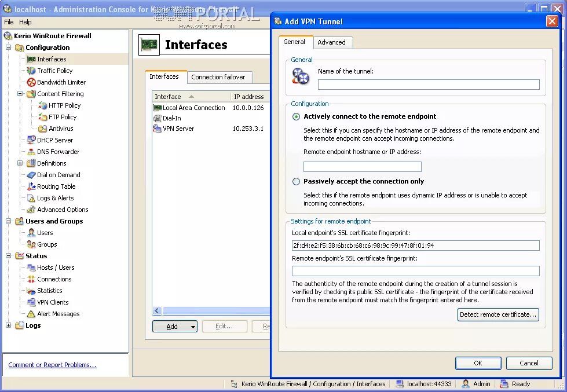Click the DHCP Server icon

(x=31, y=140)
